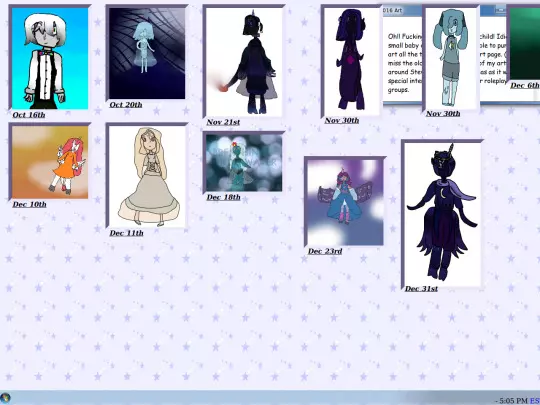Click the Nov 30th link under purple silhouette
The image size is (540, 405).
[x=342, y=120]
